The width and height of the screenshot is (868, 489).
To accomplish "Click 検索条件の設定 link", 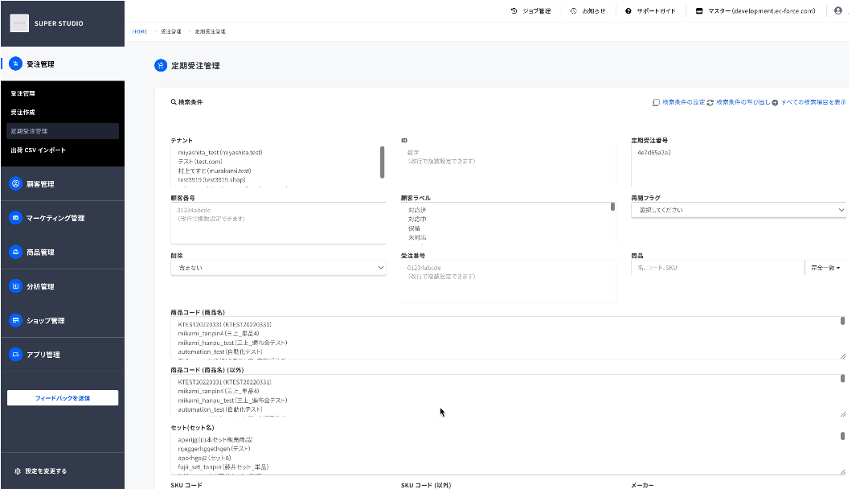I will click(684, 102).
